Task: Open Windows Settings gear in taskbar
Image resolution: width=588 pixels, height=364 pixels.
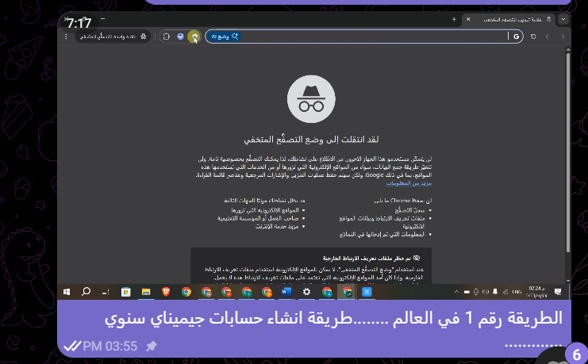Action: (307, 292)
